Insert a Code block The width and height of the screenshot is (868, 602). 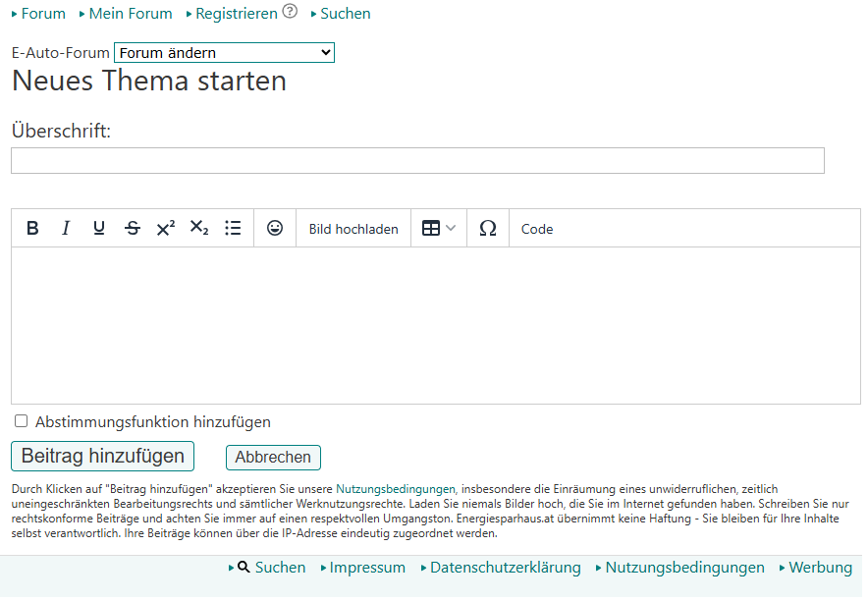click(x=537, y=229)
